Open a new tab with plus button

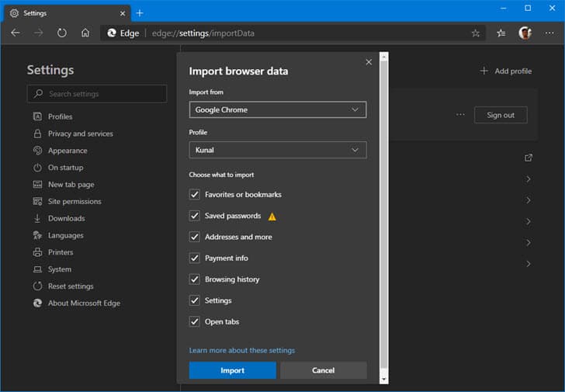pos(140,13)
